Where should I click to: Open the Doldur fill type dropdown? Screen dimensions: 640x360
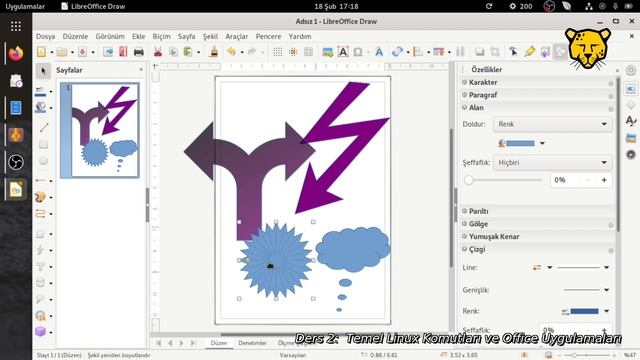pyautogui.click(x=553, y=124)
